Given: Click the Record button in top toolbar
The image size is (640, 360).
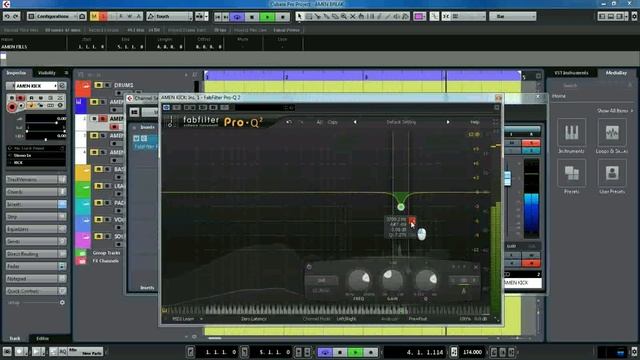Looking at the screenshot, I should point(282,17).
